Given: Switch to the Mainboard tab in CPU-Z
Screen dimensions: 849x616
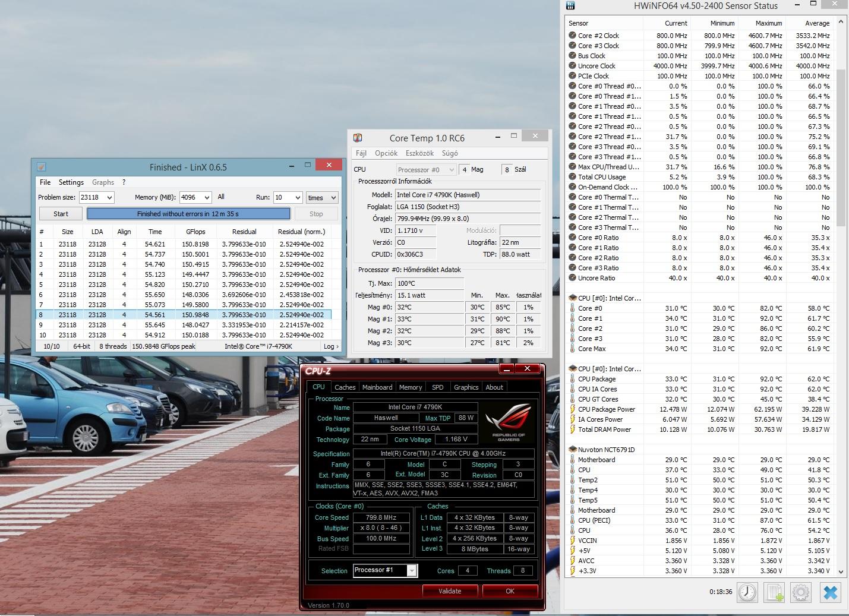Looking at the screenshot, I should point(377,387).
